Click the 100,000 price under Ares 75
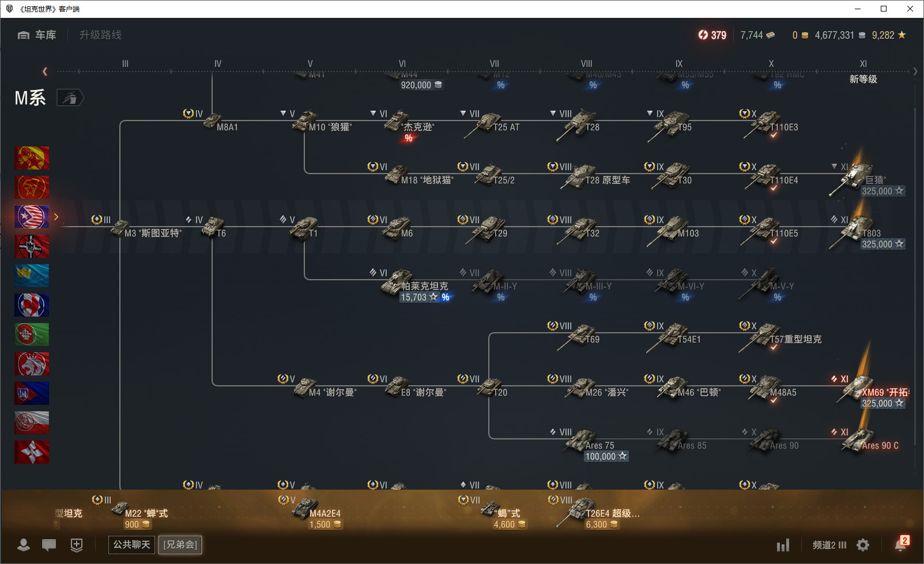Image resolution: width=924 pixels, height=564 pixels. [606, 457]
